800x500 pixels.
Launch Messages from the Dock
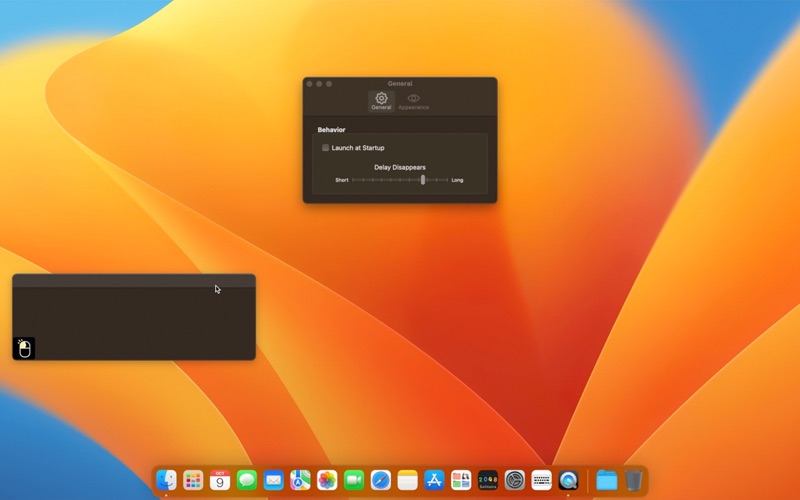[247, 480]
